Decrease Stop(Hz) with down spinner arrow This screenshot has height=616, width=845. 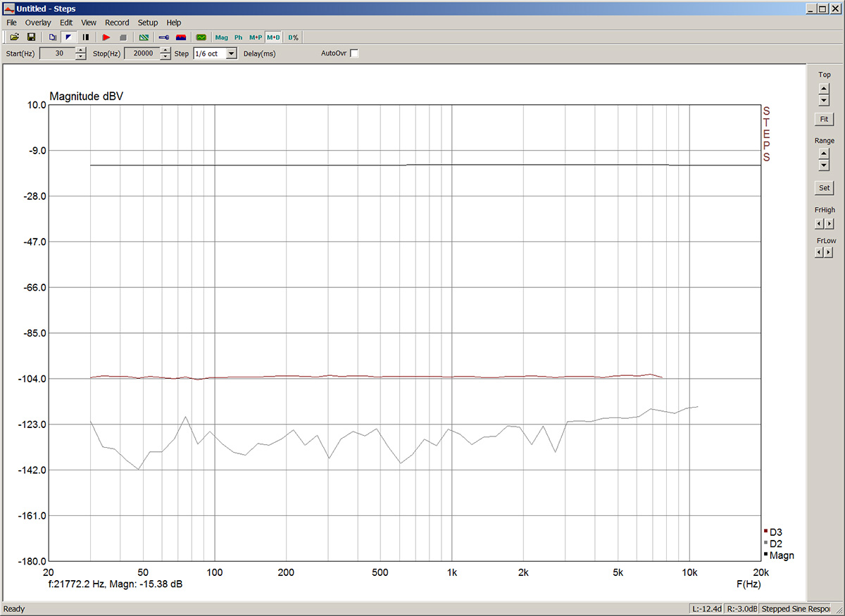pos(165,56)
